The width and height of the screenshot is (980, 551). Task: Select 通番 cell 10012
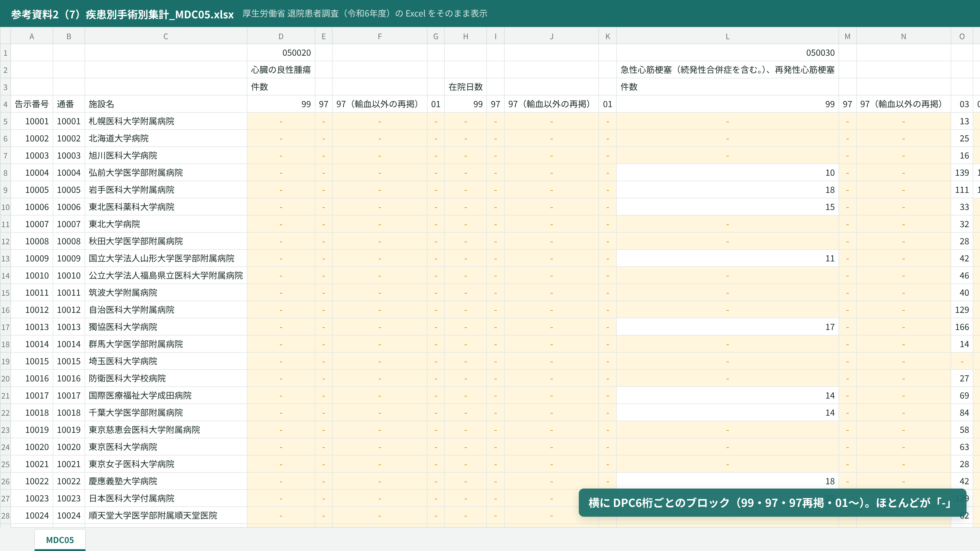(69, 309)
